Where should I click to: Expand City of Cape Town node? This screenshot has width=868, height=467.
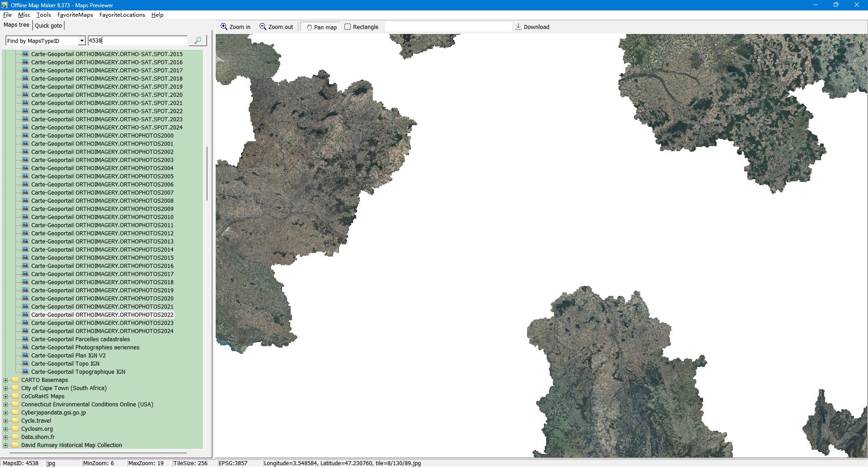point(6,388)
